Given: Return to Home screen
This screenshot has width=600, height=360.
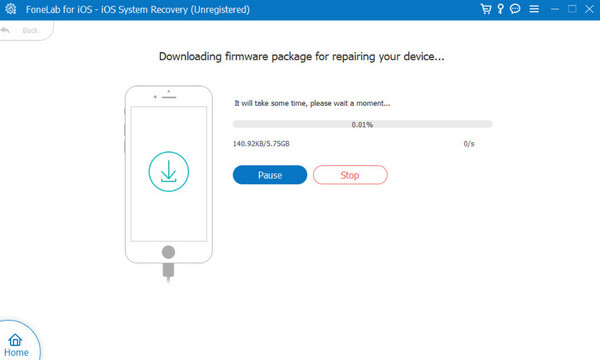Looking at the screenshot, I should coord(16,345).
